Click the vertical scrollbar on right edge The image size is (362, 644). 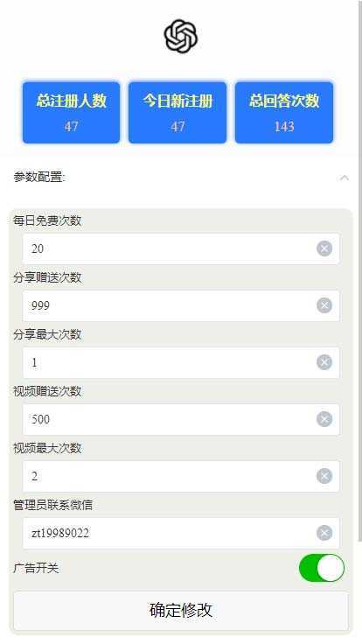coord(360,271)
